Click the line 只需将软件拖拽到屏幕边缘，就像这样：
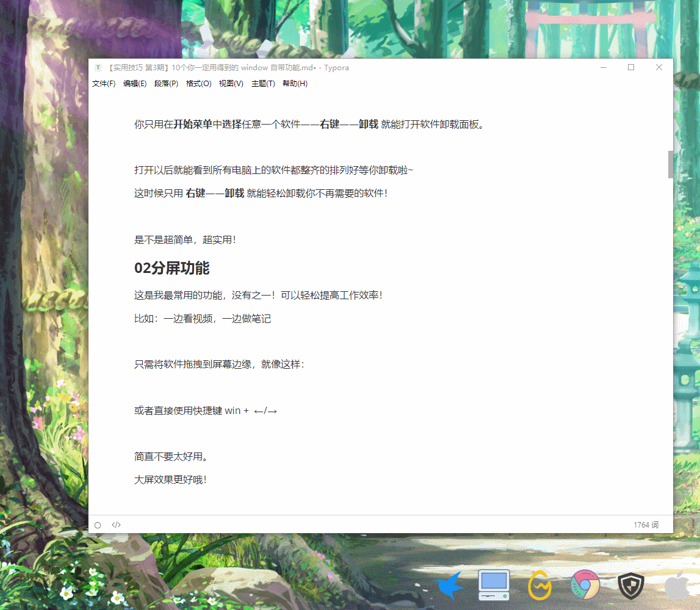 (x=219, y=365)
